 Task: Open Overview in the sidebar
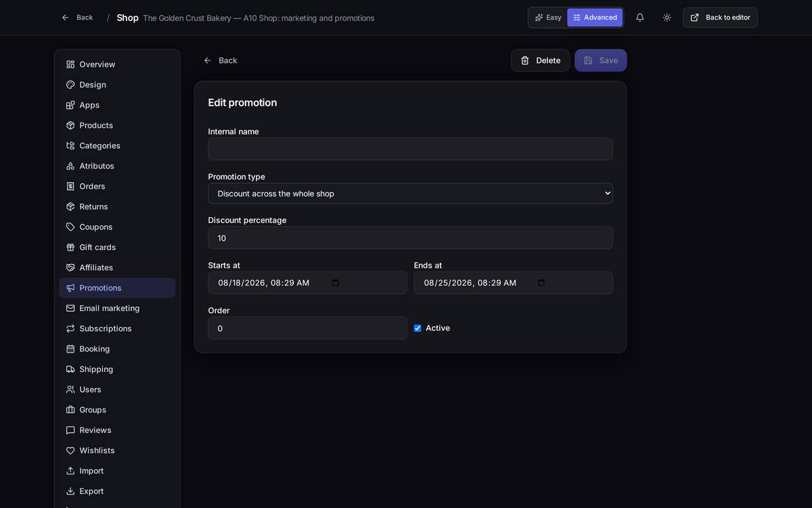coord(117,64)
